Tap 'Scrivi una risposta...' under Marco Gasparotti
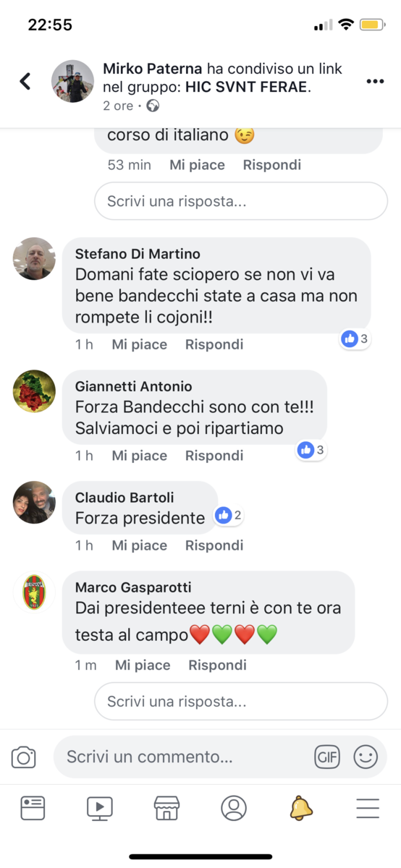Viewport: 401px width, 868px height. coord(241,701)
